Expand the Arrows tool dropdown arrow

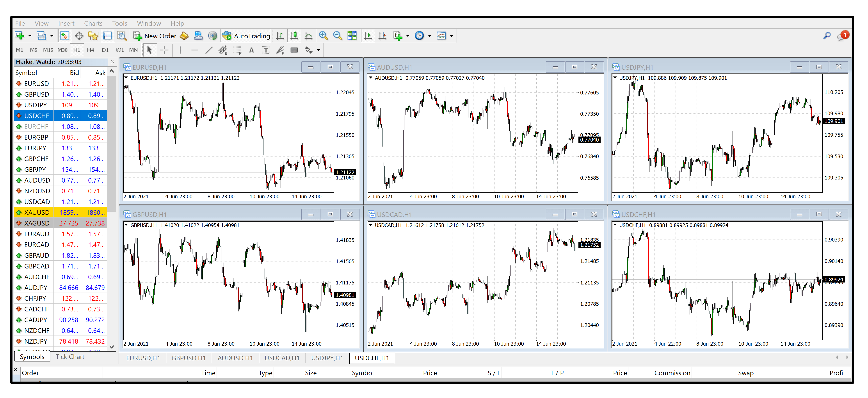tap(318, 50)
